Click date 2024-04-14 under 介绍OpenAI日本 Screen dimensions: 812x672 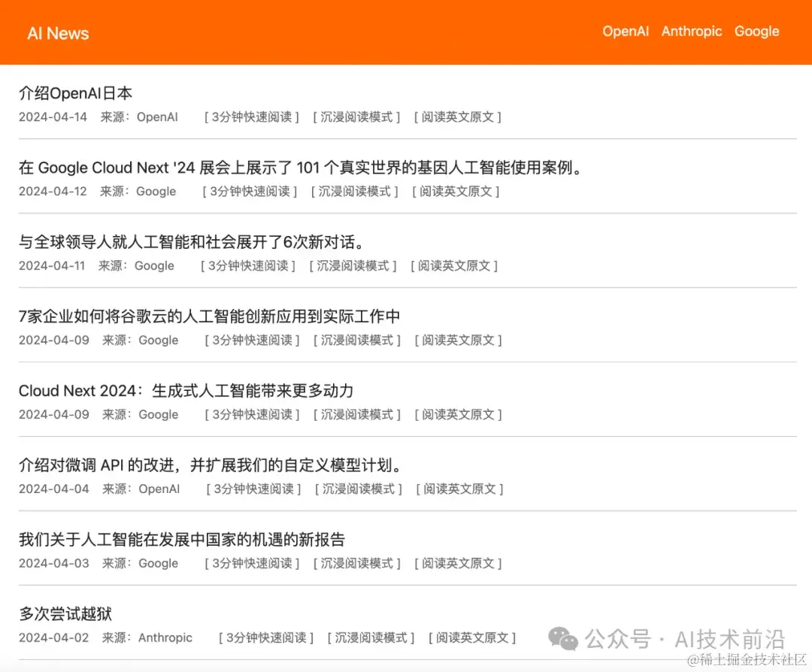(x=53, y=117)
